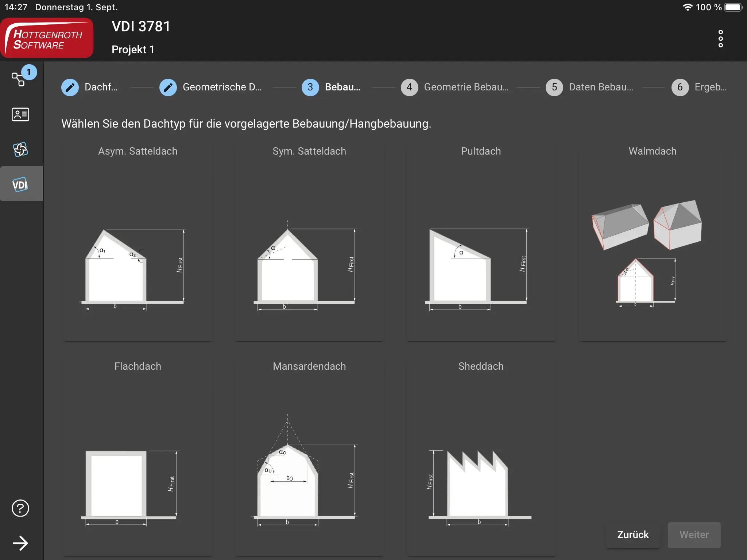747x560 pixels.
Task: Pick the Pultdach roof type
Action: (x=481, y=242)
